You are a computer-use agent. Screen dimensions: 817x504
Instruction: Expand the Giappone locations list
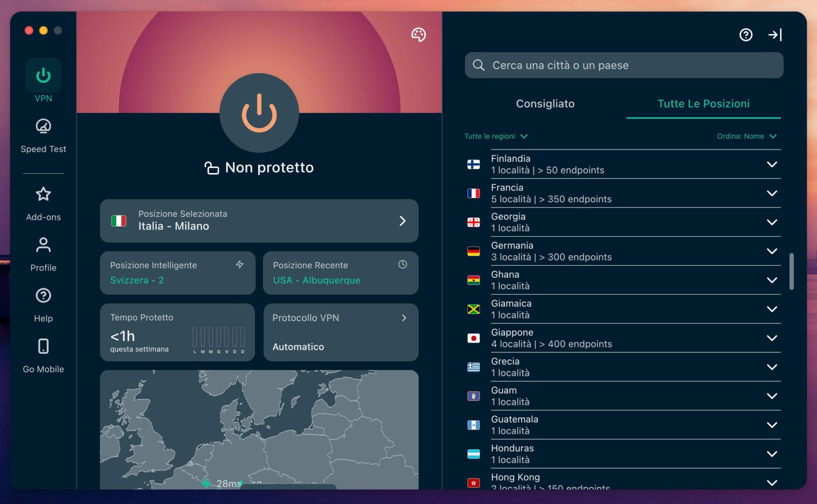click(x=772, y=338)
